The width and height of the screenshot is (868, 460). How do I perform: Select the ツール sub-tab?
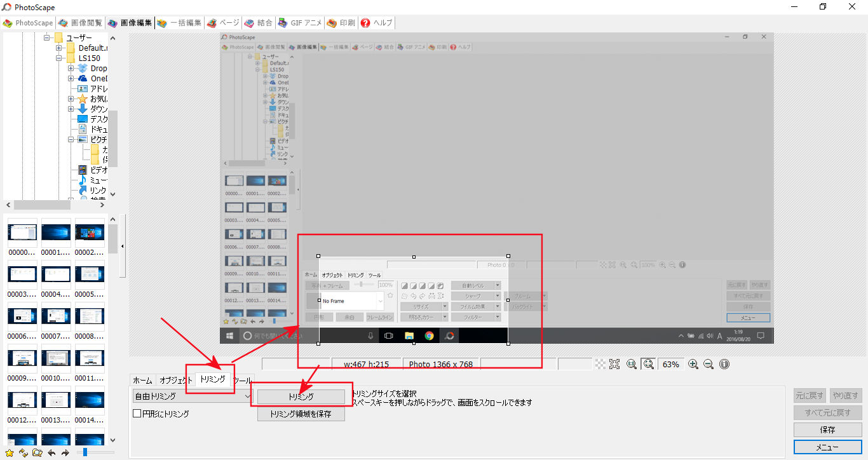point(242,380)
